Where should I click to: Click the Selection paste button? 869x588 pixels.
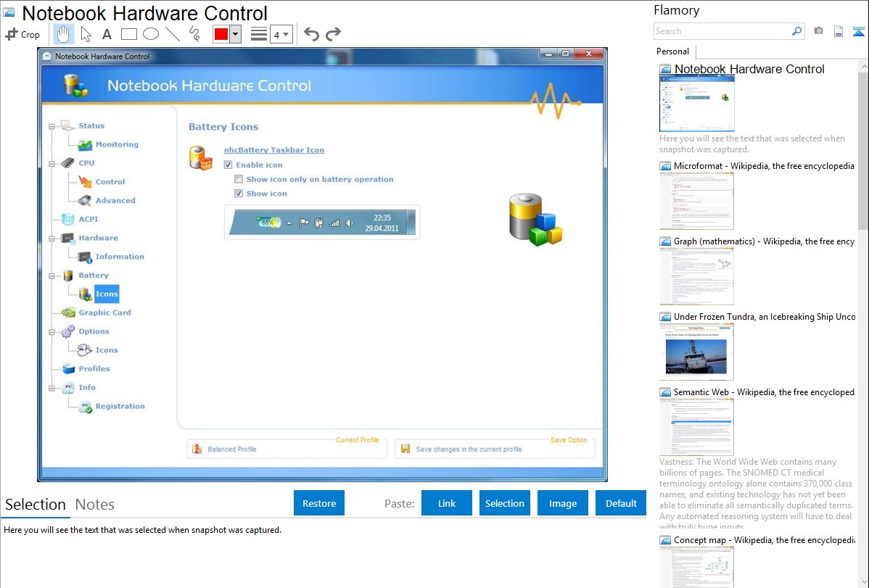[505, 503]
